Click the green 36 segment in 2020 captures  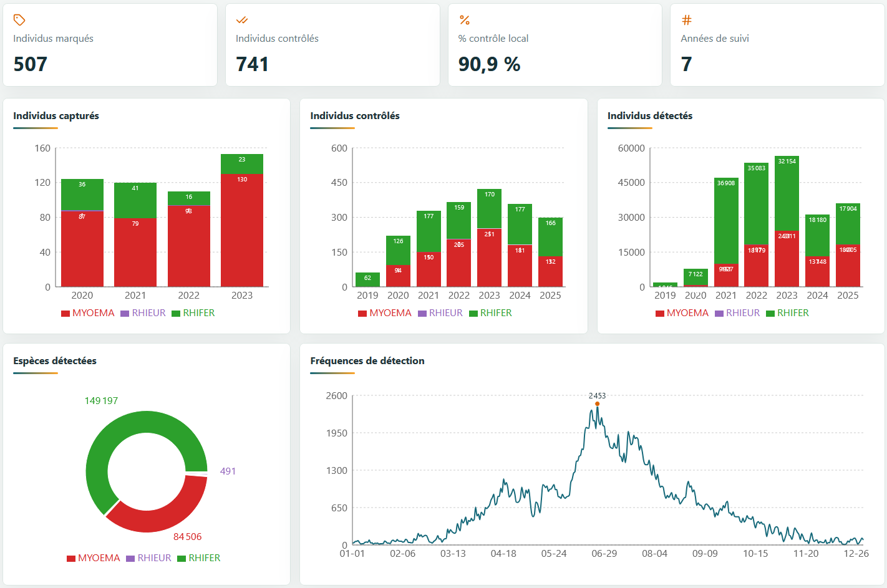pos(82,195)
